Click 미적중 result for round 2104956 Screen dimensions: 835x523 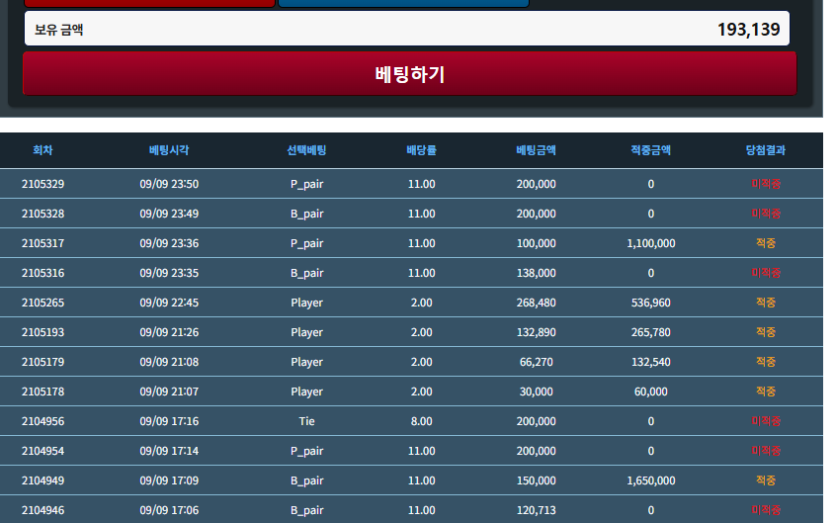pyautogui.click(x=766, y=421)
